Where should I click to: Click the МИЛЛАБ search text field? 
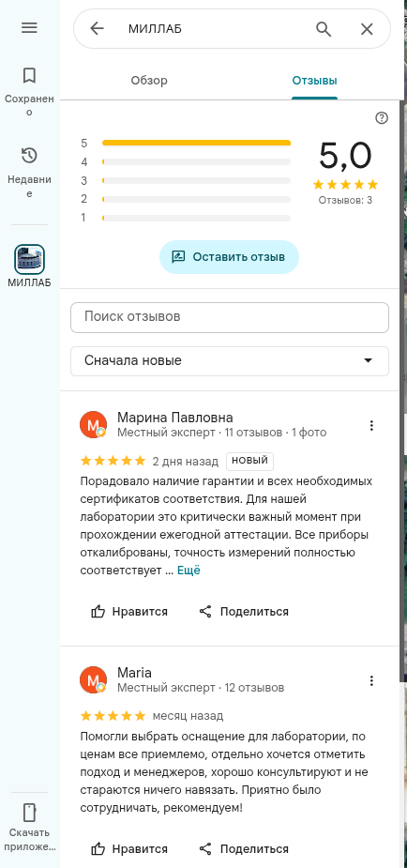[216, 29]
